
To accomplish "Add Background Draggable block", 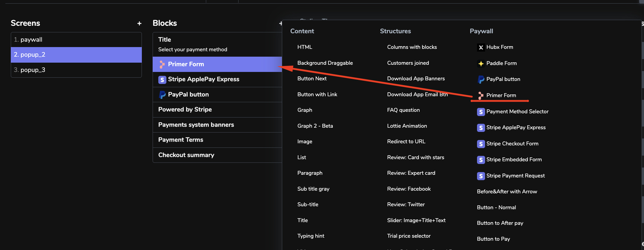I will click(325, 63).
